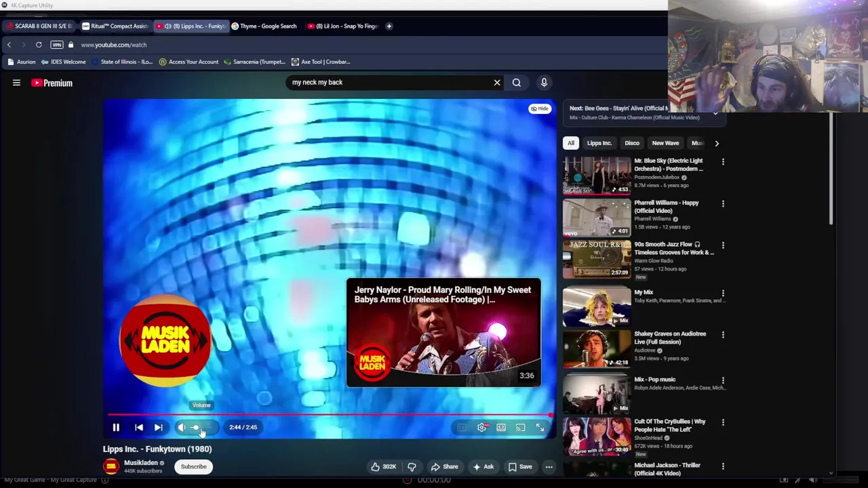Enter fullscreen mode

point(540,428)
